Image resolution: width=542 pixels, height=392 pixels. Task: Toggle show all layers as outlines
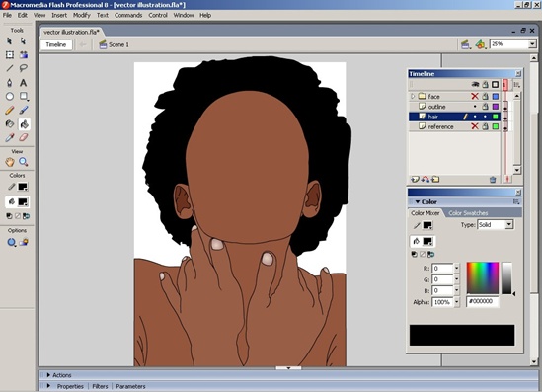pos(495,84)
